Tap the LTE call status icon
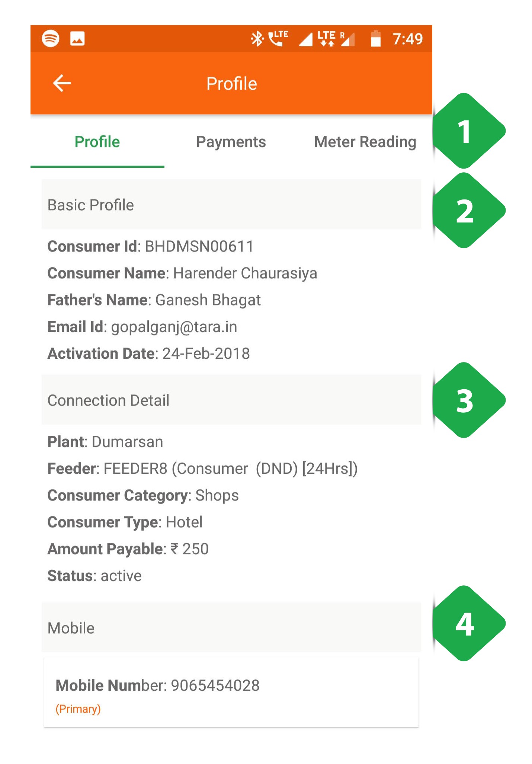The width and height of the screenshot is (532, 764). (x=278, y=38)
